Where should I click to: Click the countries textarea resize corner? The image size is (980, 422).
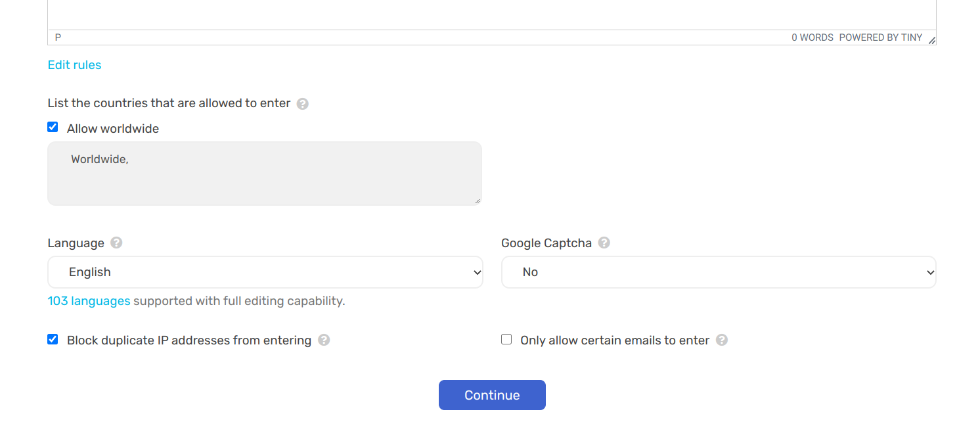click(478, 202)
